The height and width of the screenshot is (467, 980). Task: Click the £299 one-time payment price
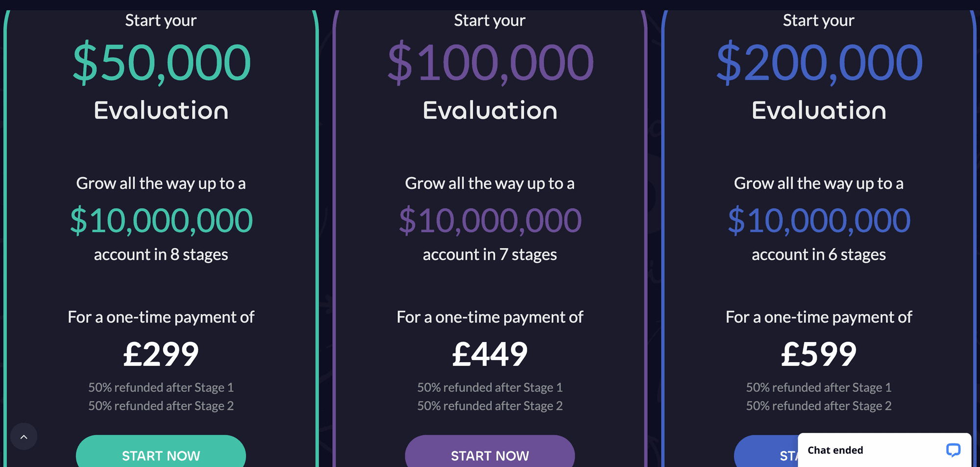pos(161,354)
